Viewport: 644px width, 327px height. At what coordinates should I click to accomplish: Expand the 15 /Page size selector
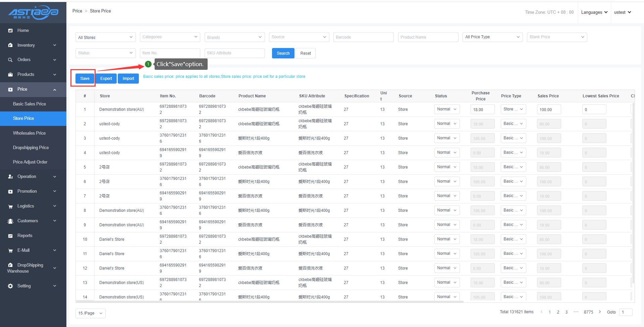click(90, 313)
